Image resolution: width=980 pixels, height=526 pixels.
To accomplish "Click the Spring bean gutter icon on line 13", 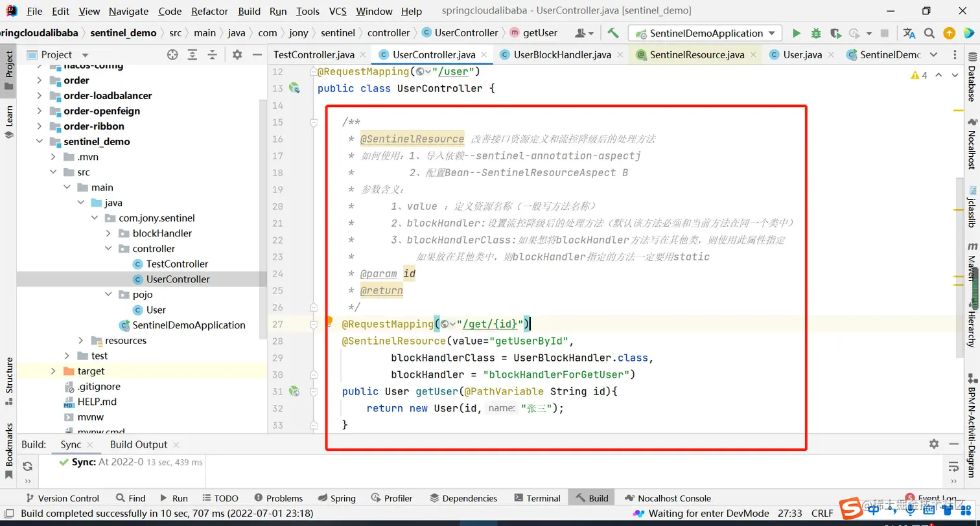I will click(x=295, y=88).
